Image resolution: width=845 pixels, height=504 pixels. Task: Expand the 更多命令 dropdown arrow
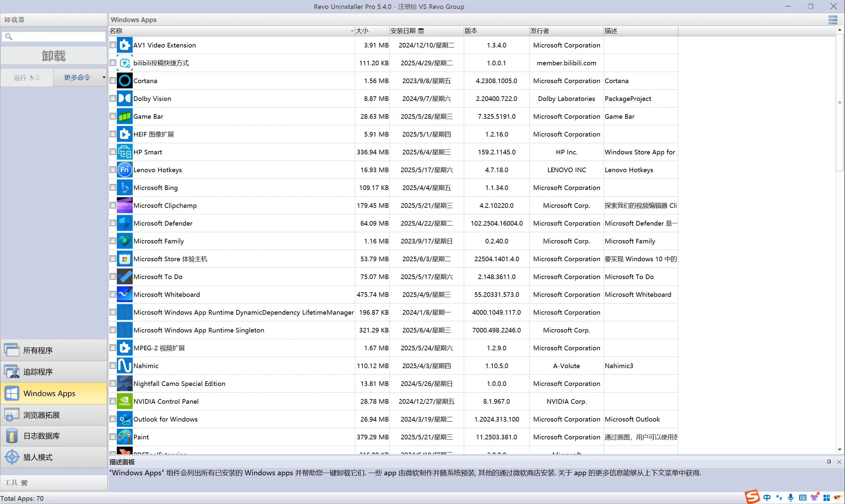pos(104,78)
